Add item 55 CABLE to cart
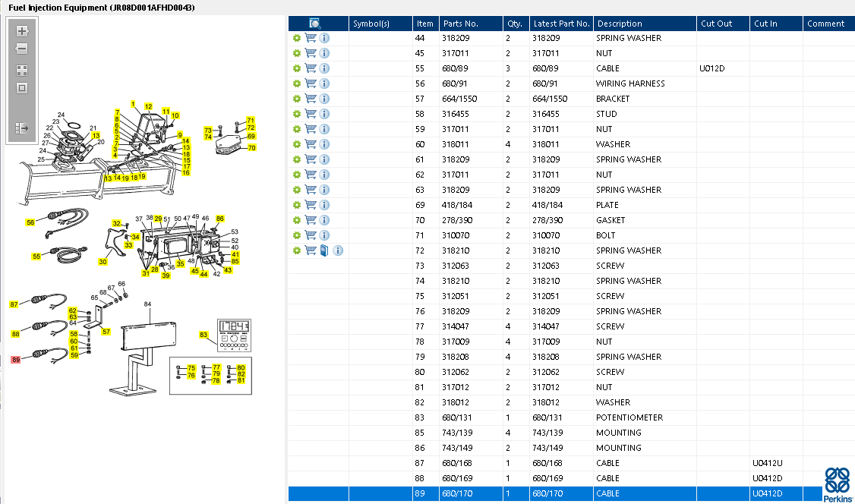The image size is (855, 504). [311, 68]
